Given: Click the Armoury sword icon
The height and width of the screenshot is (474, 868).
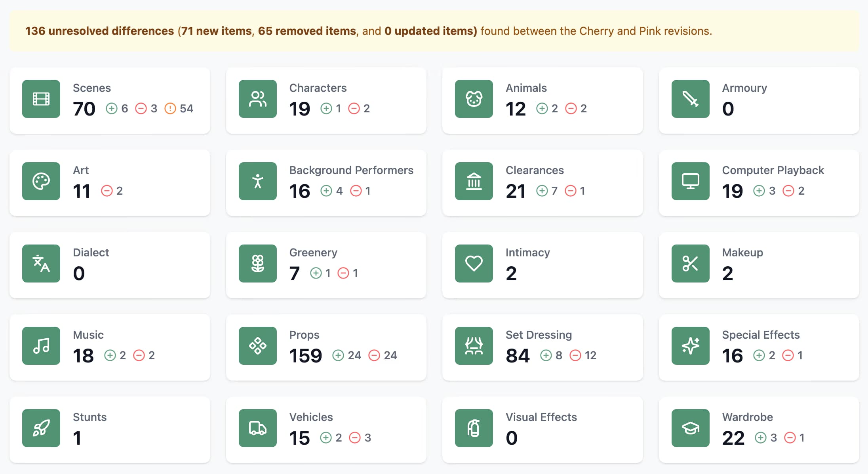Looking at the screenshot, I should (690, 99).
